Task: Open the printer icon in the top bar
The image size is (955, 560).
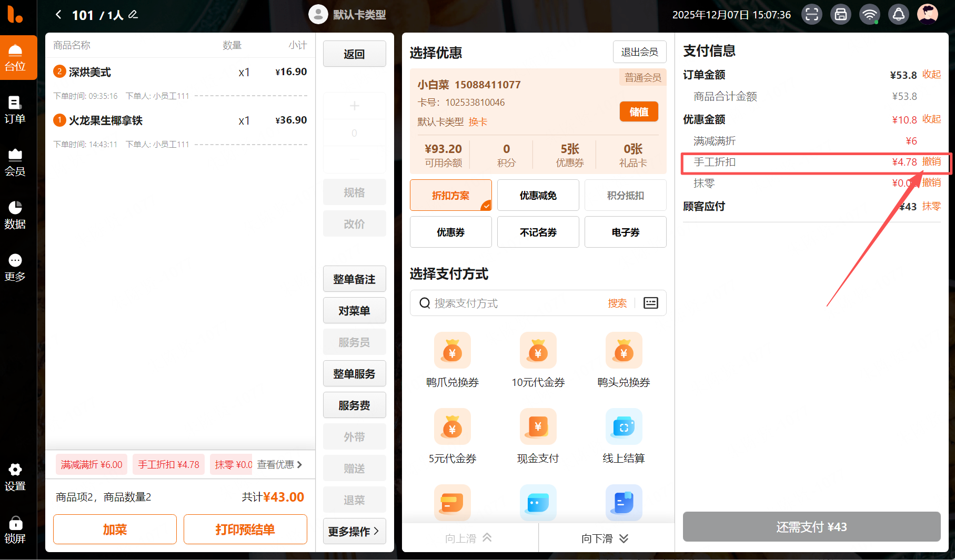Action: coord(841,14)
